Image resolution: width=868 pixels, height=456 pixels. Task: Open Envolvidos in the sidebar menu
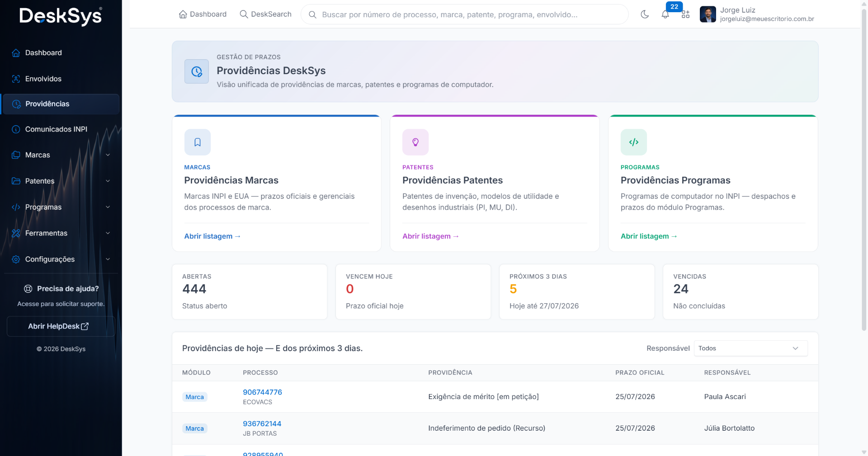click(61, 79)
